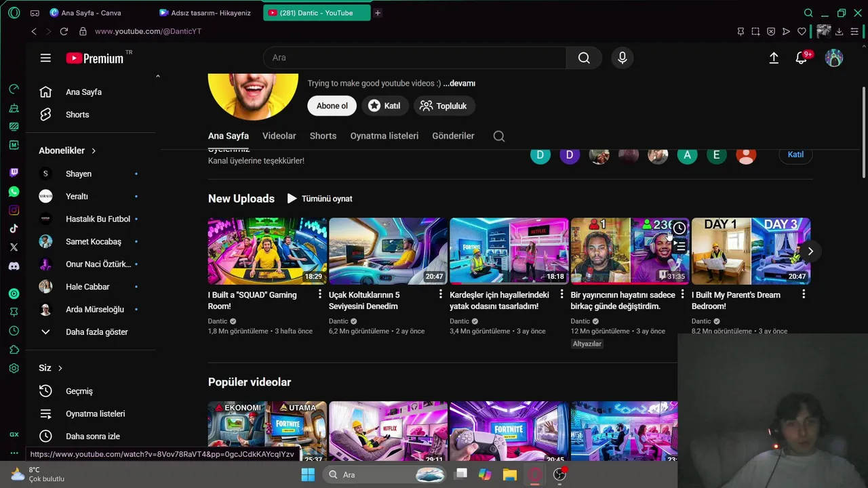Open options menu for 'I Built a SQUAD Gaming Room'

click(x=320, y=294)
